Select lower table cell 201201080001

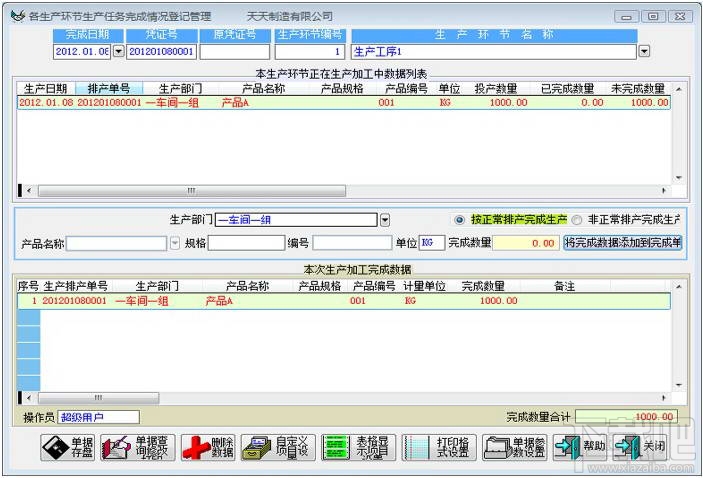[74, 301]
